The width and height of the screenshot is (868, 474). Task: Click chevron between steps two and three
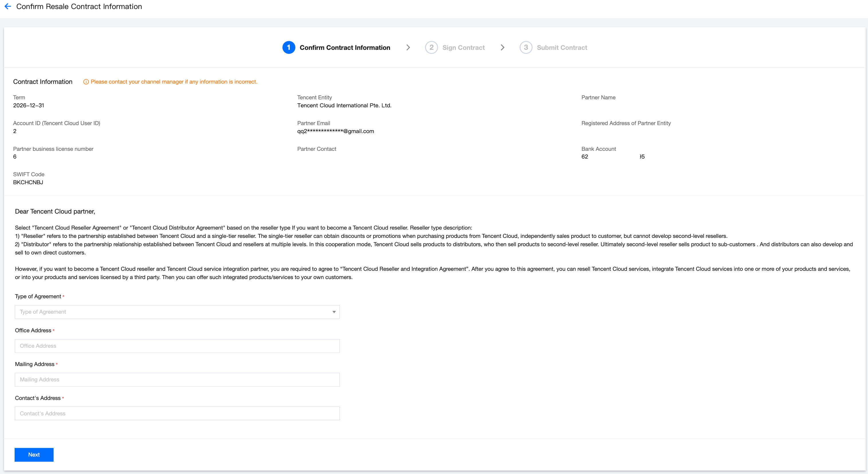502,48
